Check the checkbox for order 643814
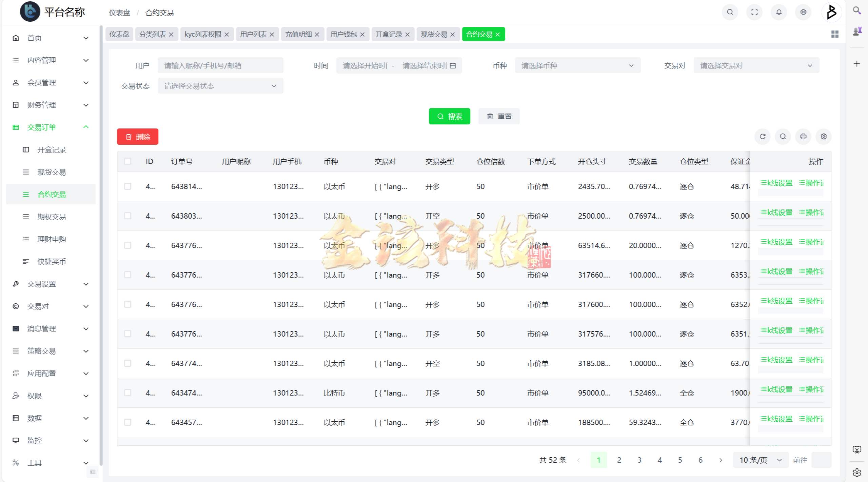The width and height of the screenshot is (868, 482). point(128,186)
